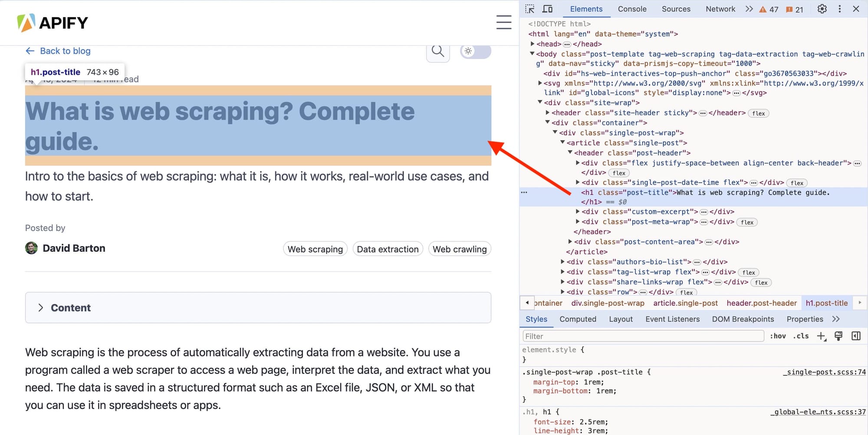Open the hamburger navigation menu

pyautogui.click(x=503, y=23)
